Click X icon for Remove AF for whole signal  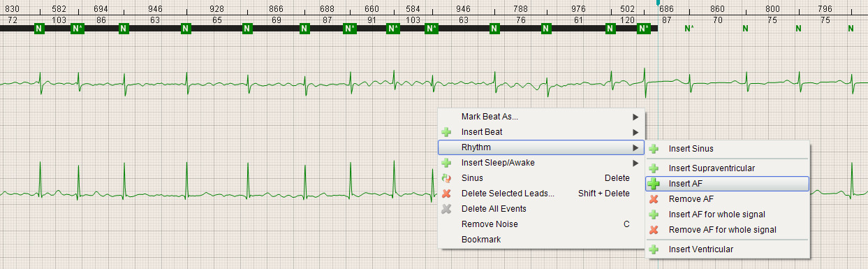(654, 230)
